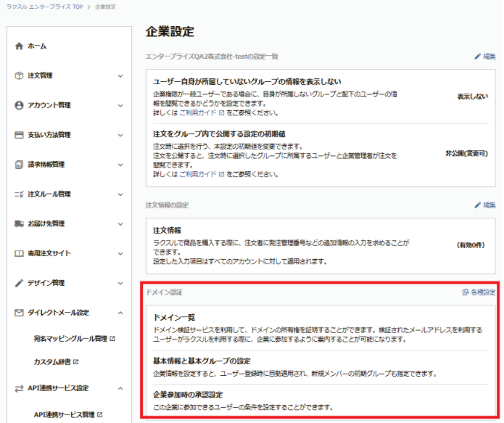Click the envelope icon beside ダイレクトメール設定

pos(19,313)
